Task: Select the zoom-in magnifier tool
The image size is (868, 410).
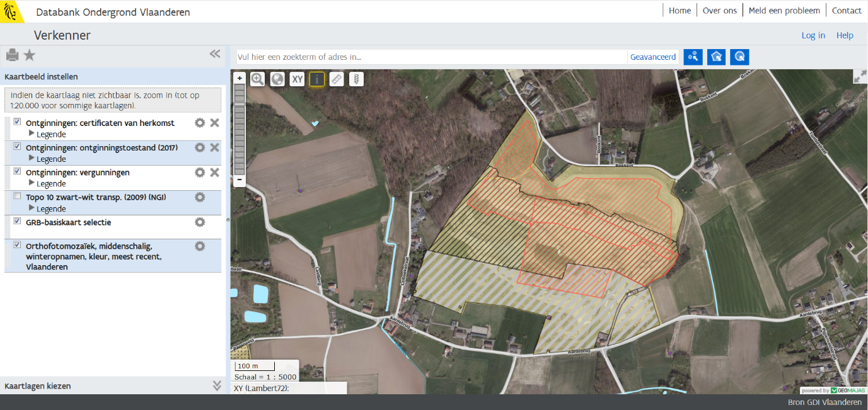Action: coord(257,79)
